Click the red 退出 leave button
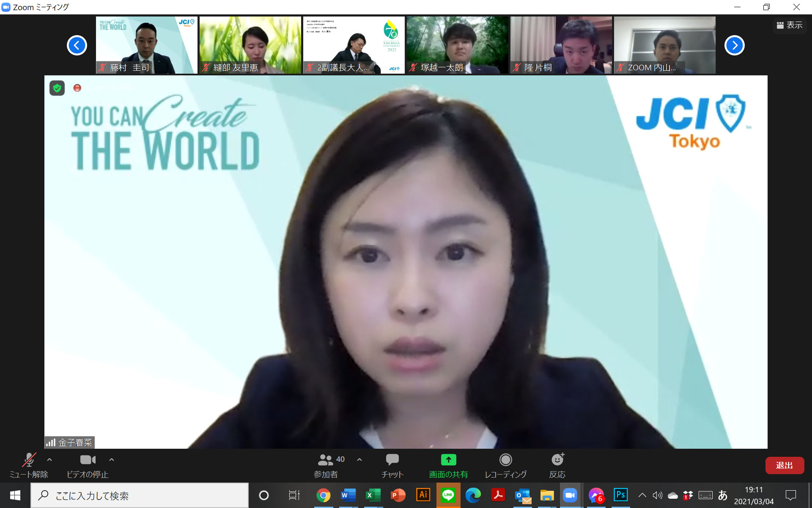The image size is (812, 508). pos(784,465)
